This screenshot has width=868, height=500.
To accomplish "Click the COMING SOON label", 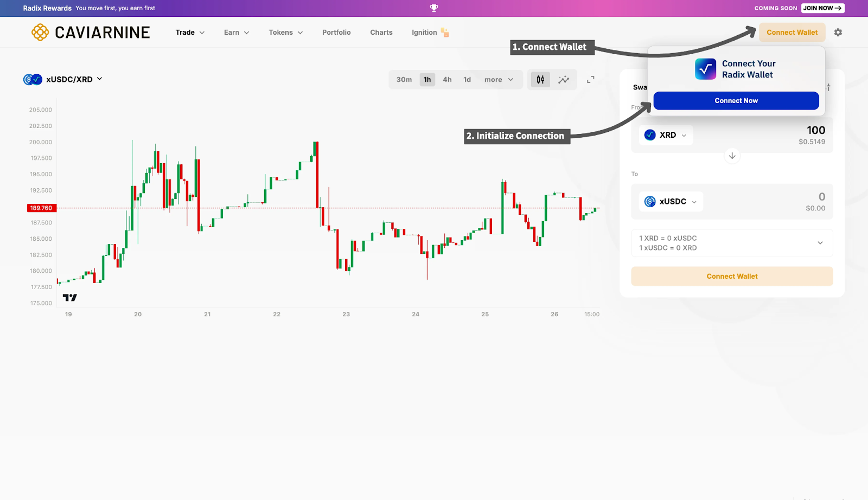I will click(776, 8).
